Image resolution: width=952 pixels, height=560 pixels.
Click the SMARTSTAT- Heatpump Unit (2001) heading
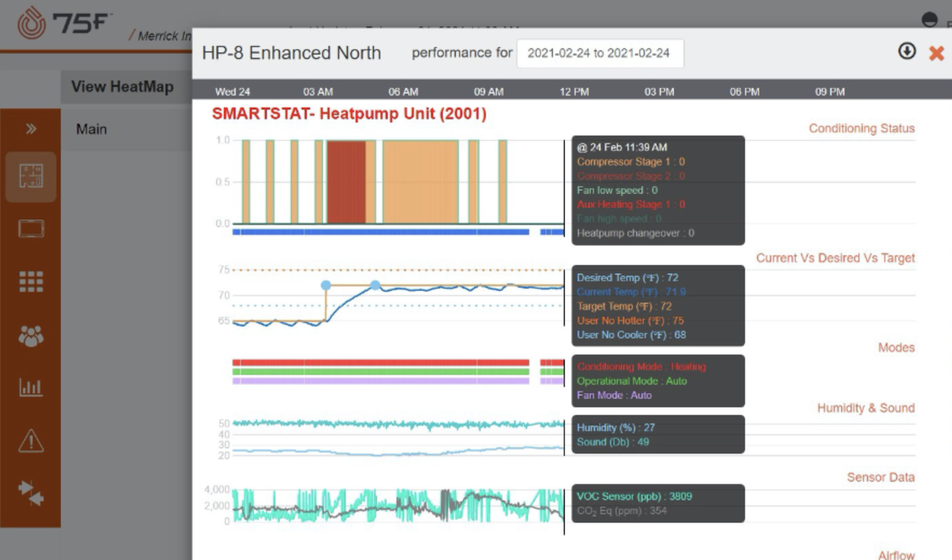pyautogui.click(x=349, y=114)
